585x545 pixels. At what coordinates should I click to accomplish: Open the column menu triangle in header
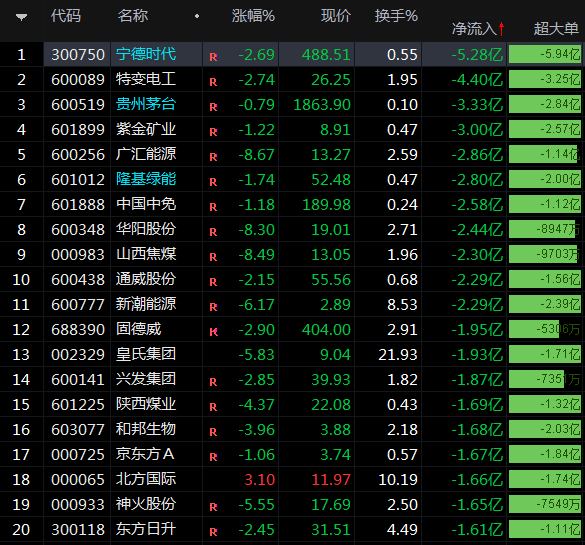[21, 17]
